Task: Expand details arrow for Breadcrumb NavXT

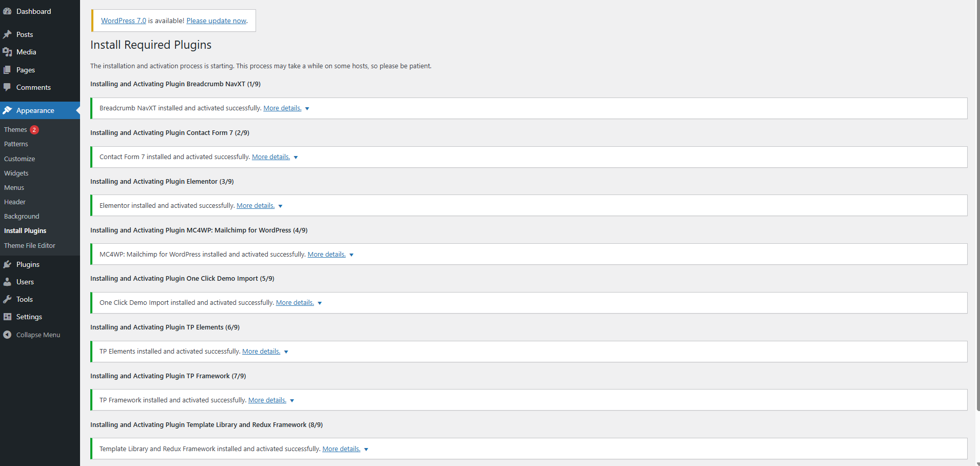Action: coord(307,109)
